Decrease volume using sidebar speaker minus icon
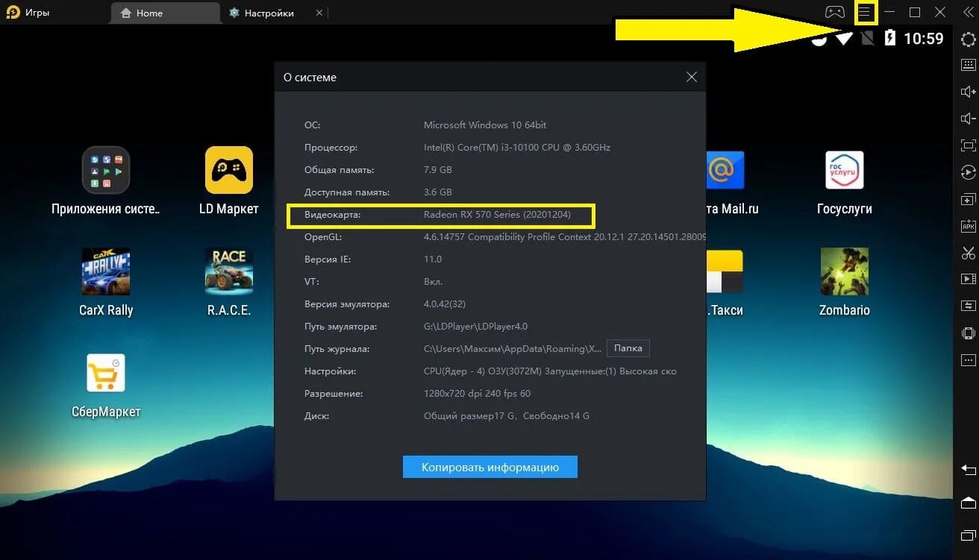 coord(969,119)
